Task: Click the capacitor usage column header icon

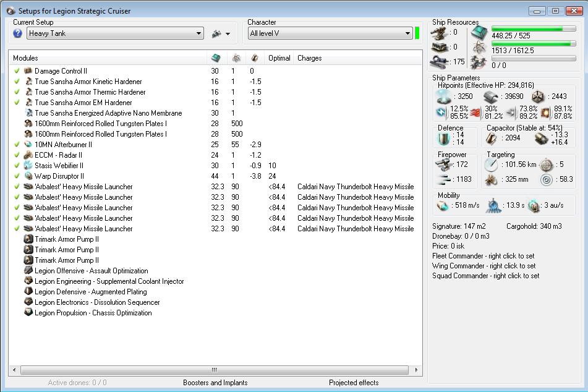Action: pyautogui.click(x=255, y=58)
